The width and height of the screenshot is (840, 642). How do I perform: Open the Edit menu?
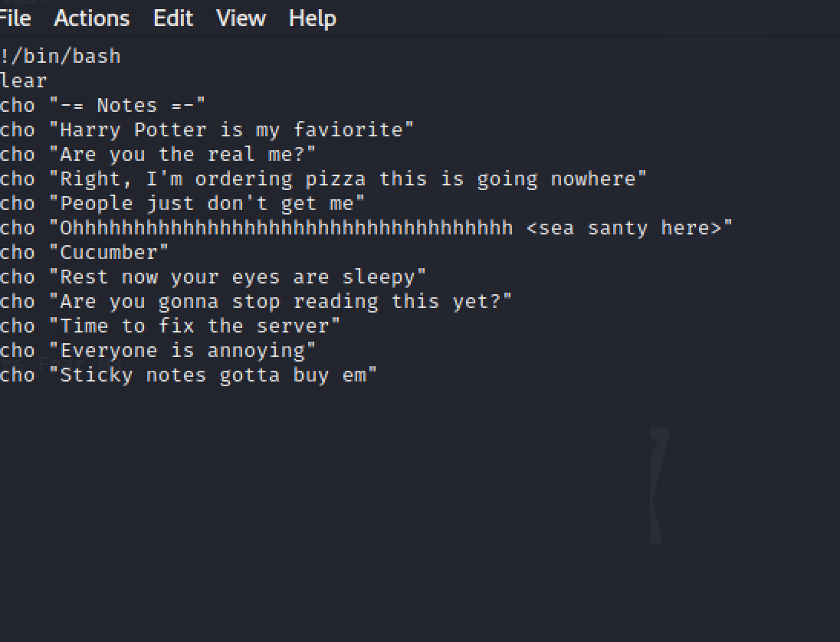tap(173, 18)
